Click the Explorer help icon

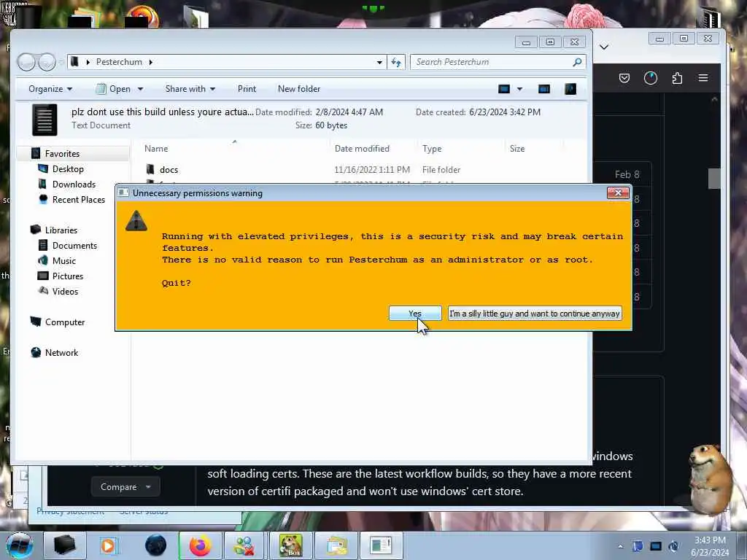(x=570, y=89)
